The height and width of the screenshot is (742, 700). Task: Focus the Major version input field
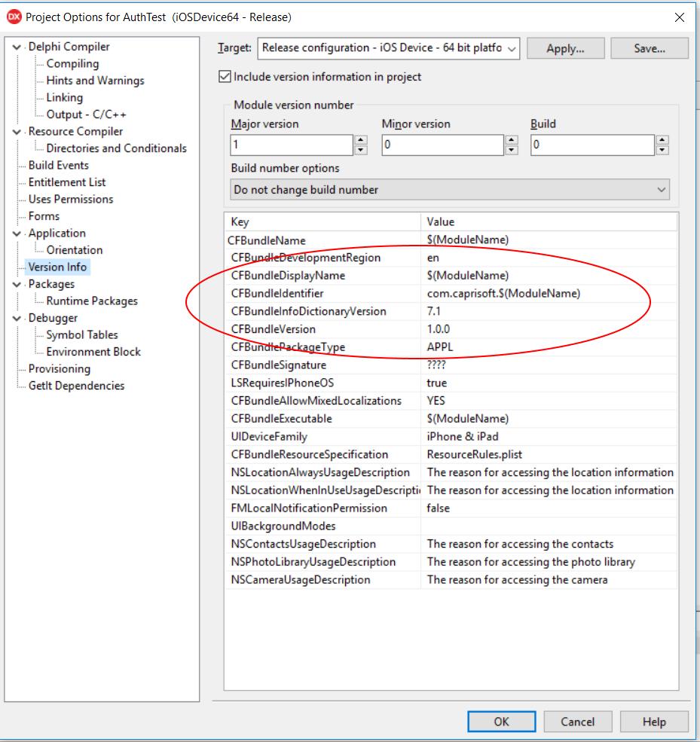point(292,145)
